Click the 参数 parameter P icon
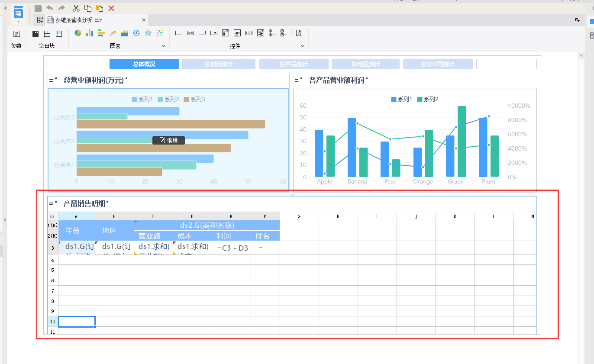This screenshot has height=364, width=594. tap(16, 33)
